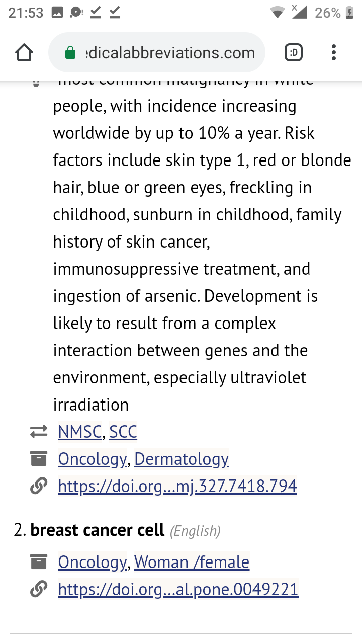Tap chain-link icon beside mj.327.7418.794 link
The height and width of the screenshot is (644, 362).
pos(38,486)
